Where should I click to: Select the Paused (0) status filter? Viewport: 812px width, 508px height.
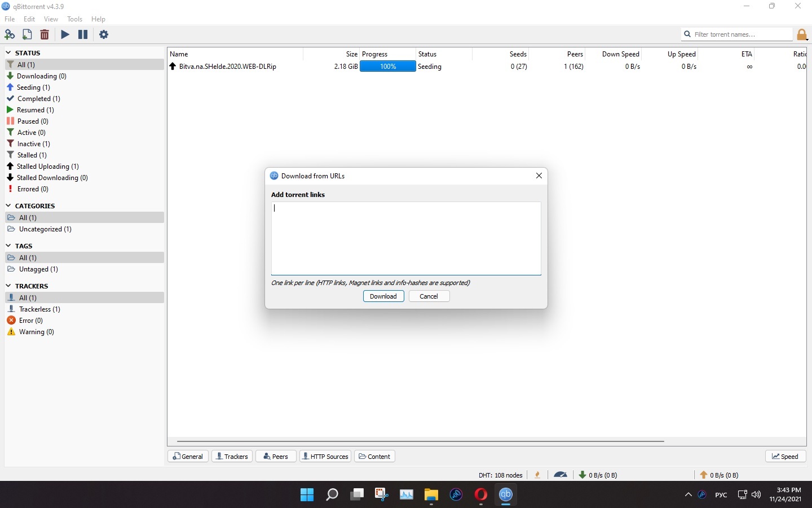point(85,121)
